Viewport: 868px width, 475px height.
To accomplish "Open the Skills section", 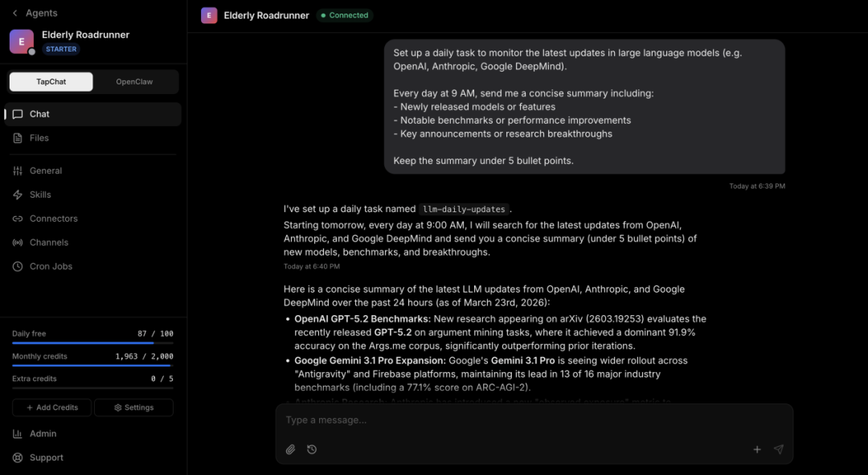I will pyautogui.click(x=40, y=195).
